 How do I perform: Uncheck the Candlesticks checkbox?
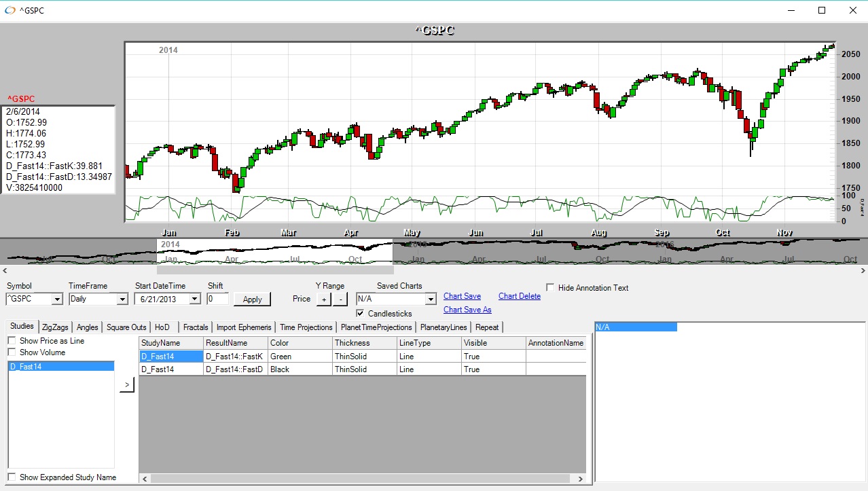coord(361,314)
